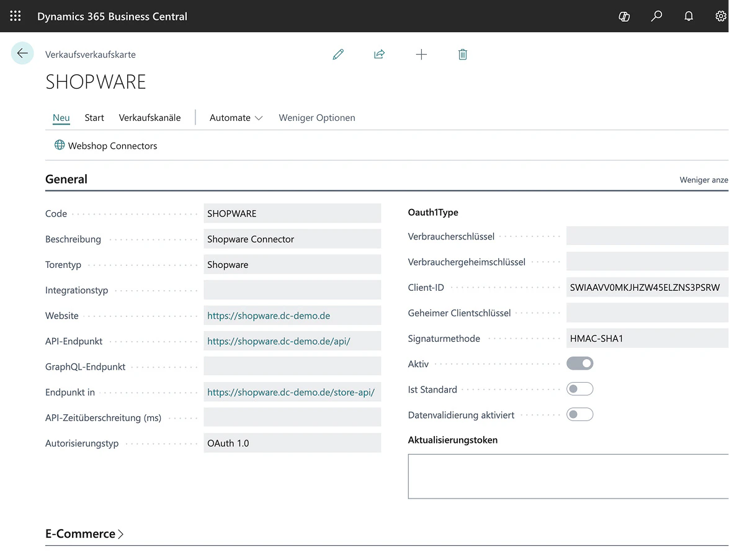Viewport: 729px width, 560px height.
Task: Expand the Automate dropdown
Action: pos(236,118)
